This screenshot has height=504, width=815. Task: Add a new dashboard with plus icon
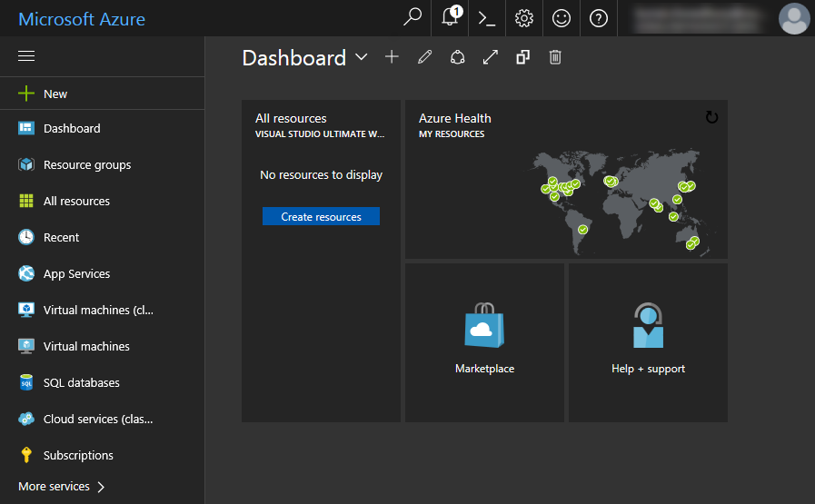[392, 56]
